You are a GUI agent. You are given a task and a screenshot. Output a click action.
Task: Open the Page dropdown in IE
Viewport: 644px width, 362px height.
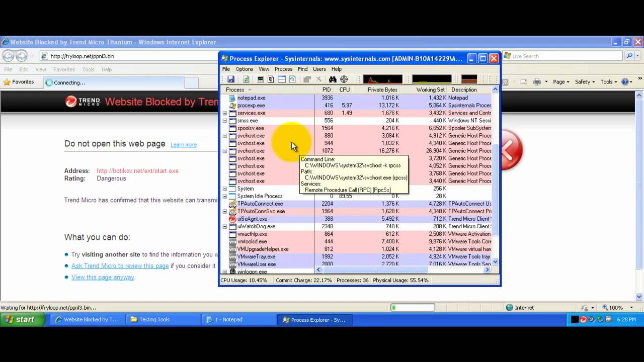(x=561, y=82)
